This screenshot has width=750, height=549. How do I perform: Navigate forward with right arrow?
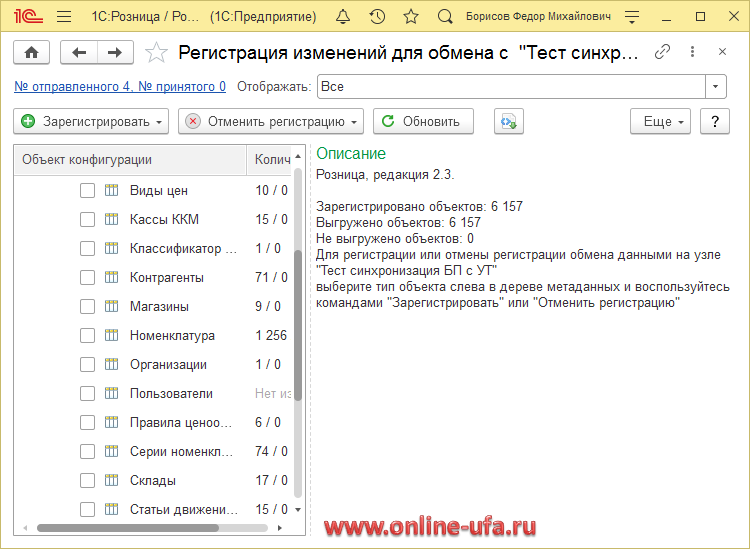click(115, 52)
